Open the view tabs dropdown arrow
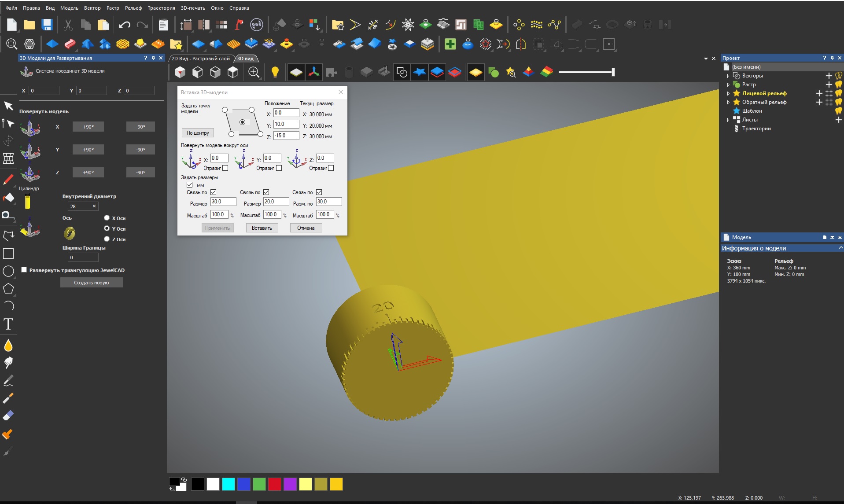 click(706, 59)
